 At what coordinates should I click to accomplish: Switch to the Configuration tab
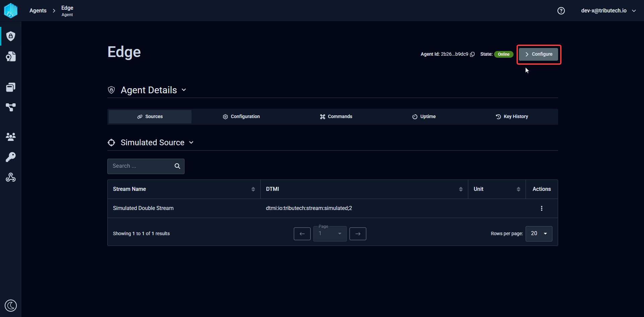[241, 117]
